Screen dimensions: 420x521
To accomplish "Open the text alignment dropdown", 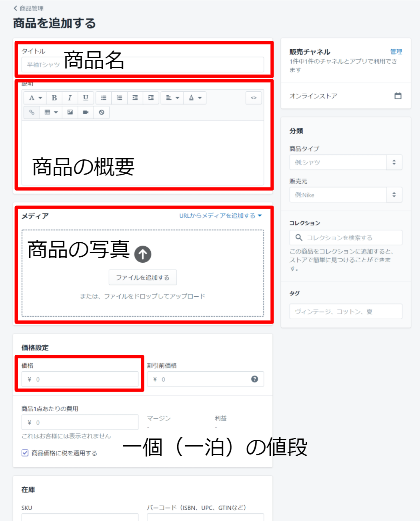I will [x=172, y=98].
